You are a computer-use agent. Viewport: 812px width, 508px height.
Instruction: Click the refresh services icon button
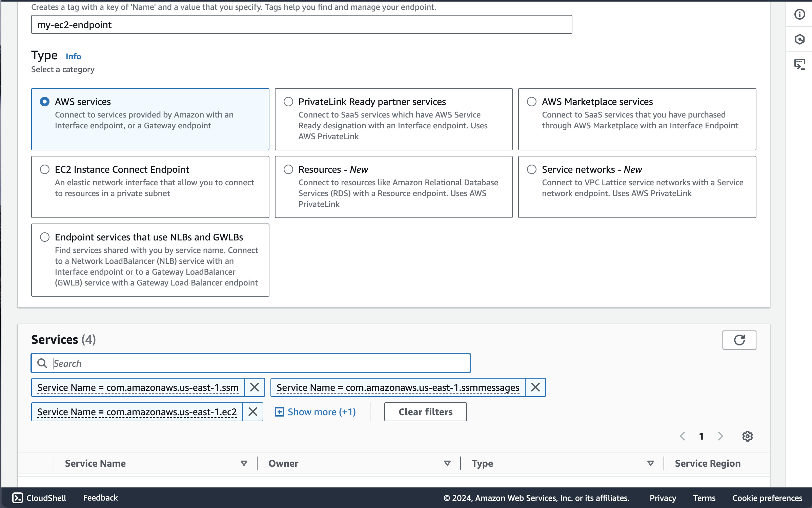[739, 340]
